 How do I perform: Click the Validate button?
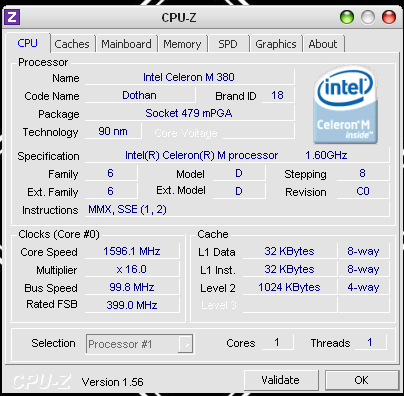tap(281, 380)
